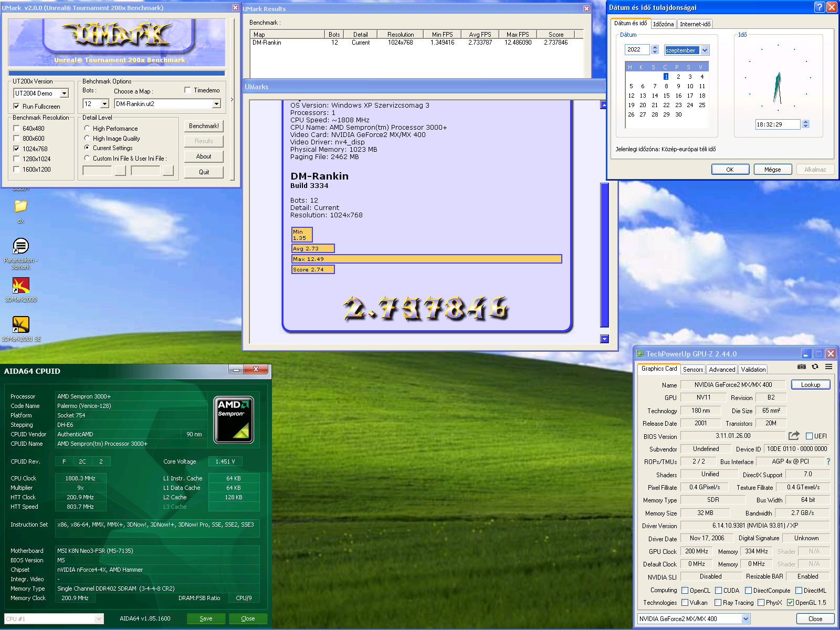840x630 pixels.
Task: Select the High Image Quality detail level
Action: (87, 138)
